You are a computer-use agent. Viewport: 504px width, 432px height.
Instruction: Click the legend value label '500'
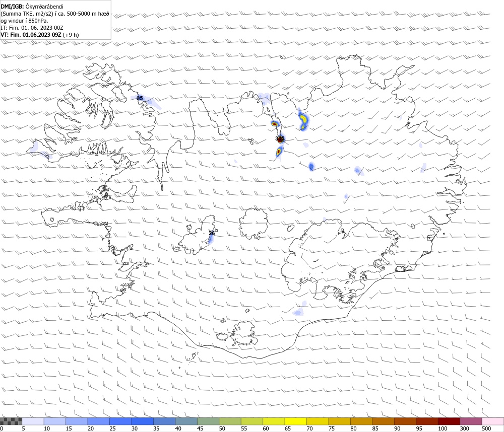486,428
